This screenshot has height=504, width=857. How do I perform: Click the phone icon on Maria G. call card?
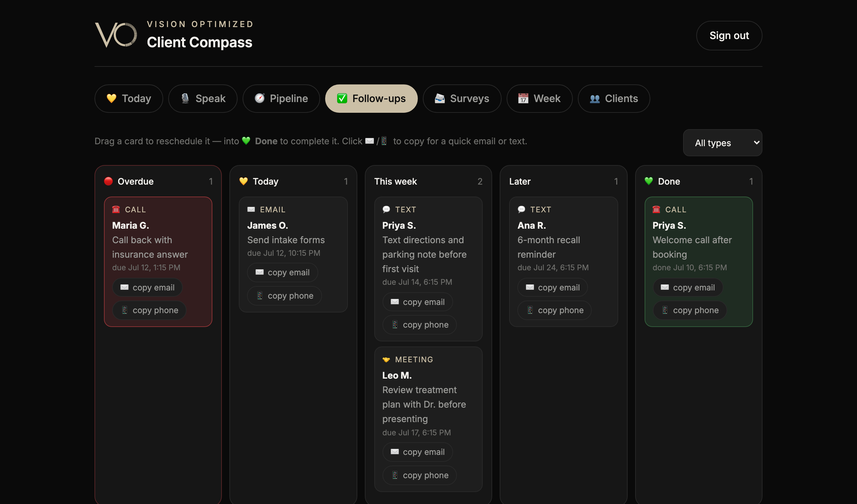(116, 209)
